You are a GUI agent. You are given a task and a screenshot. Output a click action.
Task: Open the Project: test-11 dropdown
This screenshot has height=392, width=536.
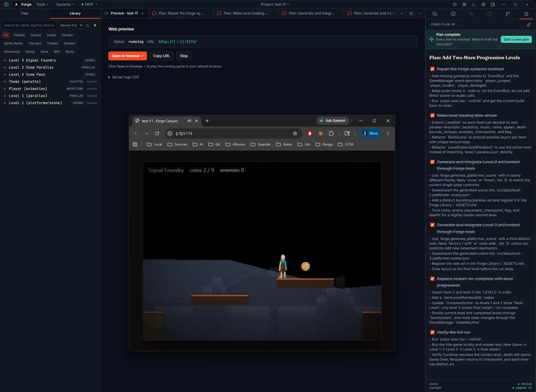pos(275,4)
